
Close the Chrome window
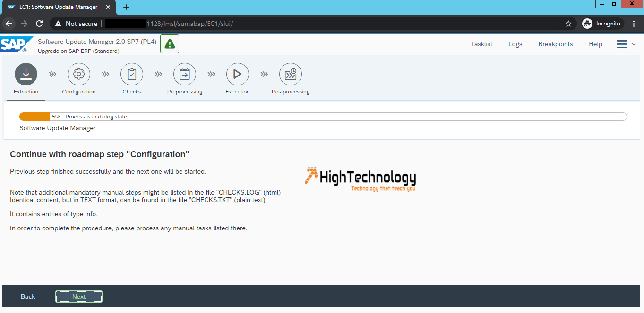[632, 4]
